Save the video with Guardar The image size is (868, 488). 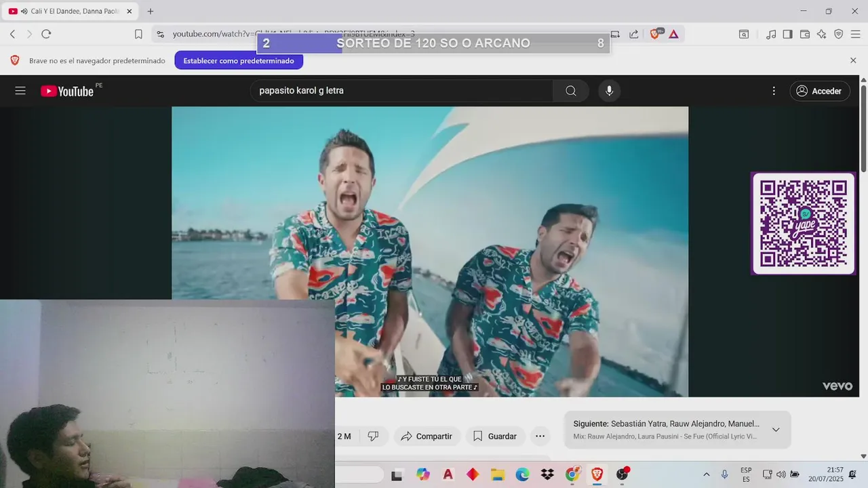(x=495, y=436)
